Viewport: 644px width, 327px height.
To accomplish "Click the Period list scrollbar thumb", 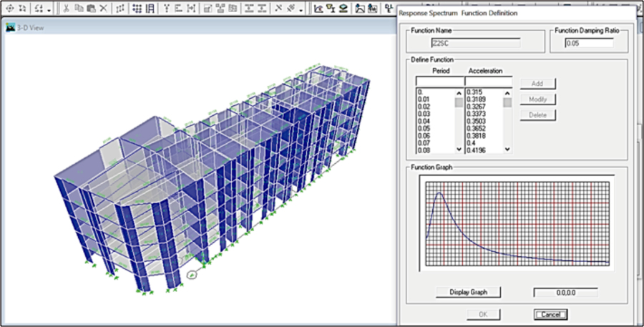I will pyautogui.click(x=459, y=102).
